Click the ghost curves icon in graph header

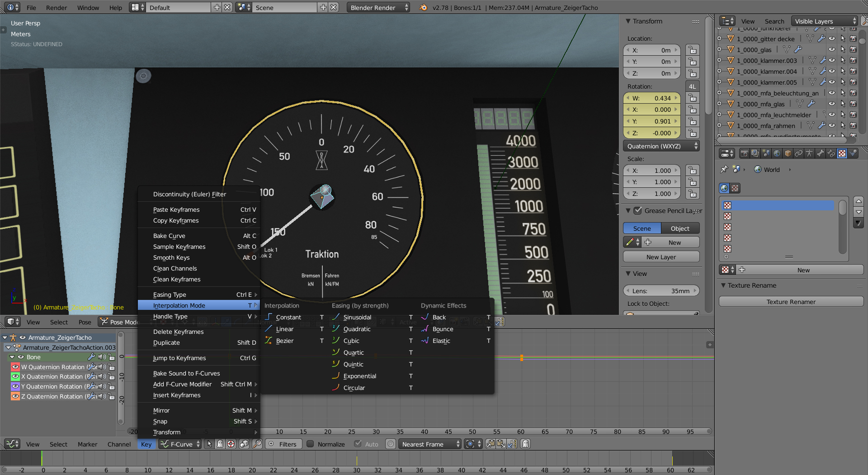coord(525,444)
